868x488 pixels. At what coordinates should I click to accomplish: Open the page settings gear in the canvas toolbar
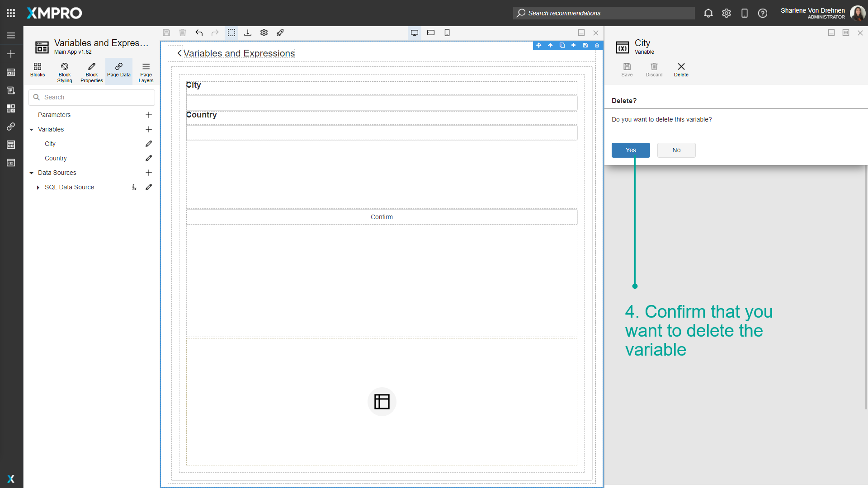[264, 33]
